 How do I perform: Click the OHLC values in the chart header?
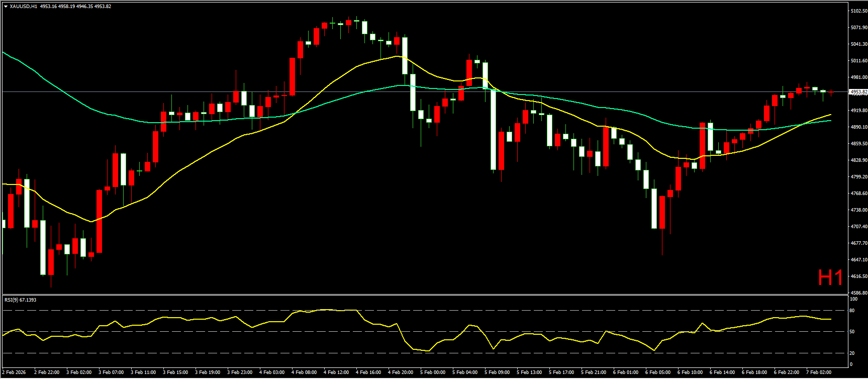tap(75, 7)
